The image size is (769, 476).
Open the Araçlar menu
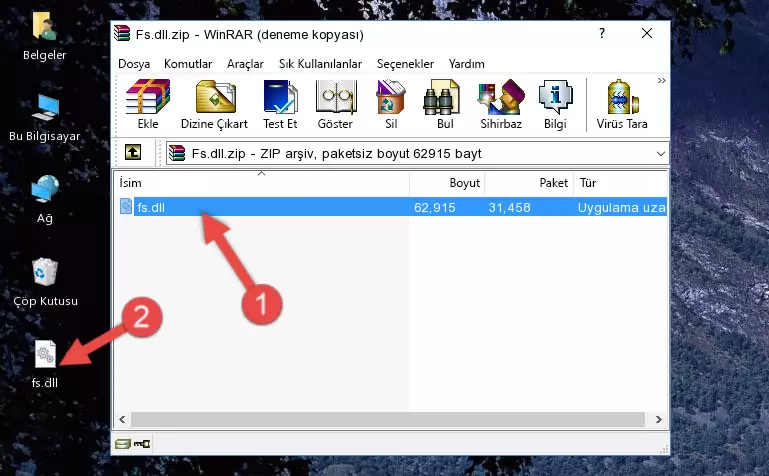pyautogui.click(x=245, y=64)
